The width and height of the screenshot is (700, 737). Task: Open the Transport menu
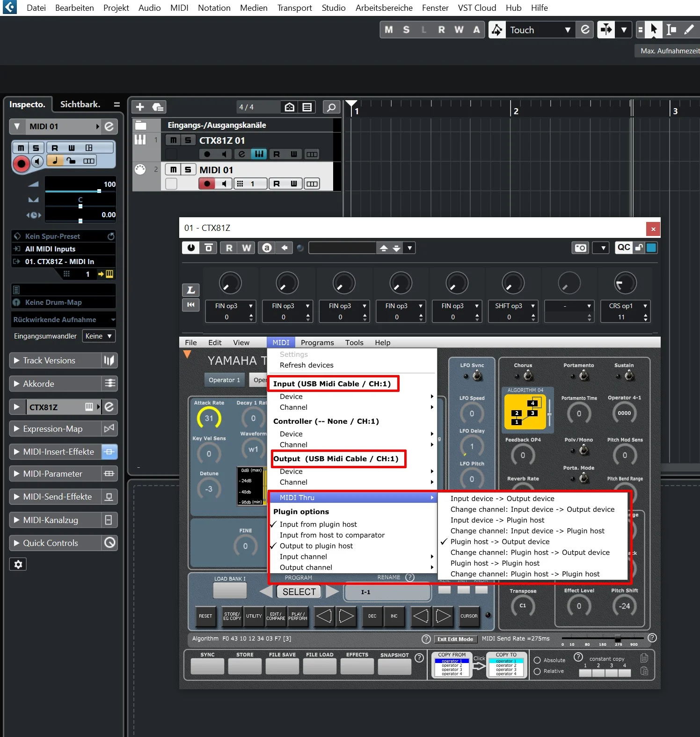point(294,8)
